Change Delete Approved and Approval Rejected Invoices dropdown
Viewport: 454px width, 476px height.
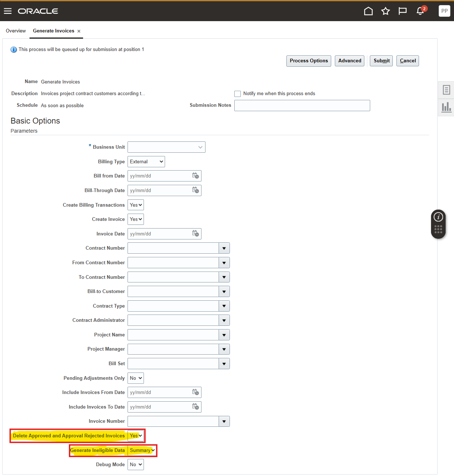(x=136, y=436)
